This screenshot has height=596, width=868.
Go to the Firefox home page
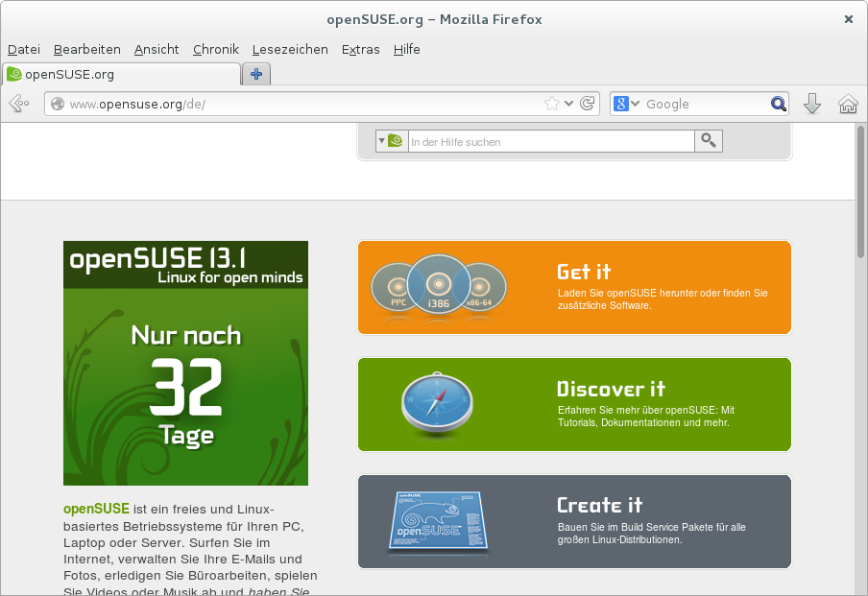click(x=848, y=104)
